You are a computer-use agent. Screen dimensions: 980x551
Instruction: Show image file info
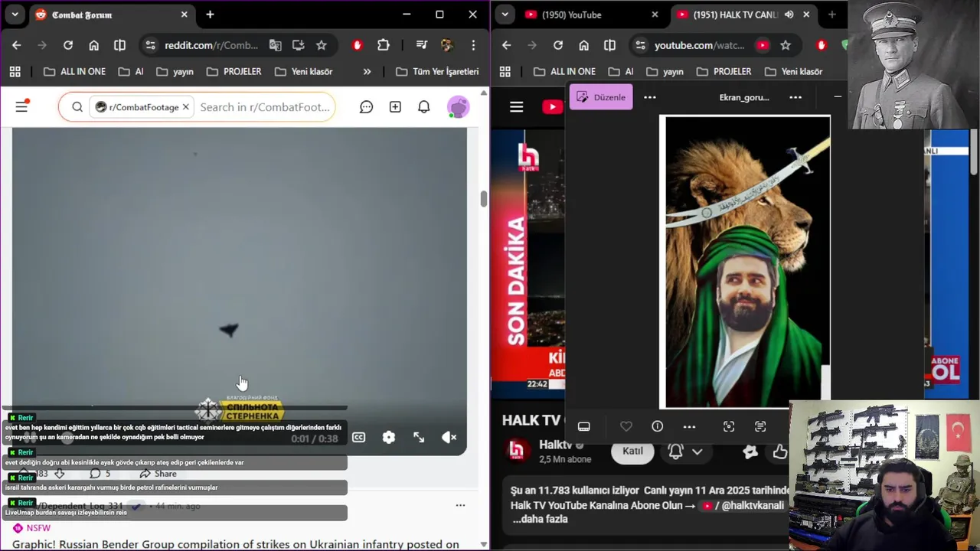(657, 426)
